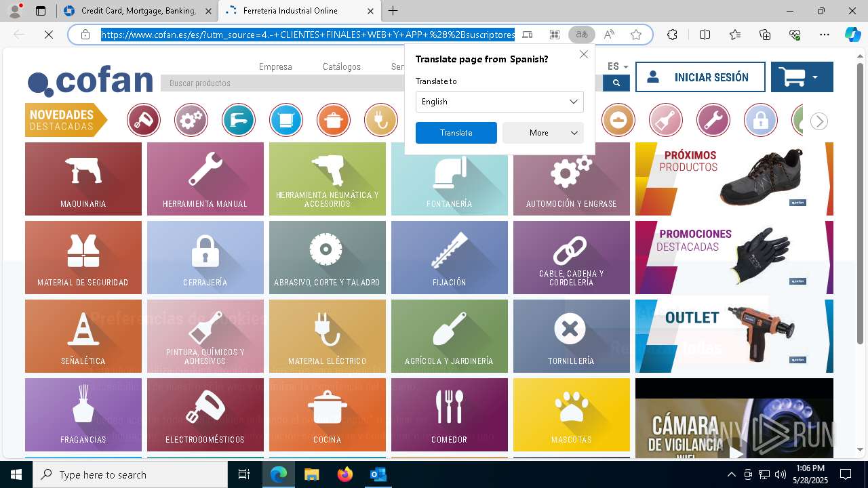
Task: Add page to favorites star icon
Action: coord(636,35)
